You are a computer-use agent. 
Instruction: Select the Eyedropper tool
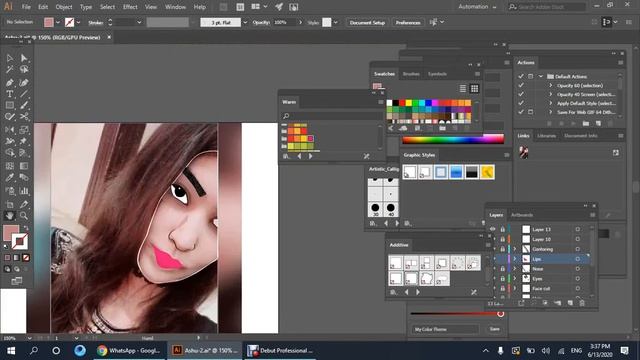pos(9,178)
